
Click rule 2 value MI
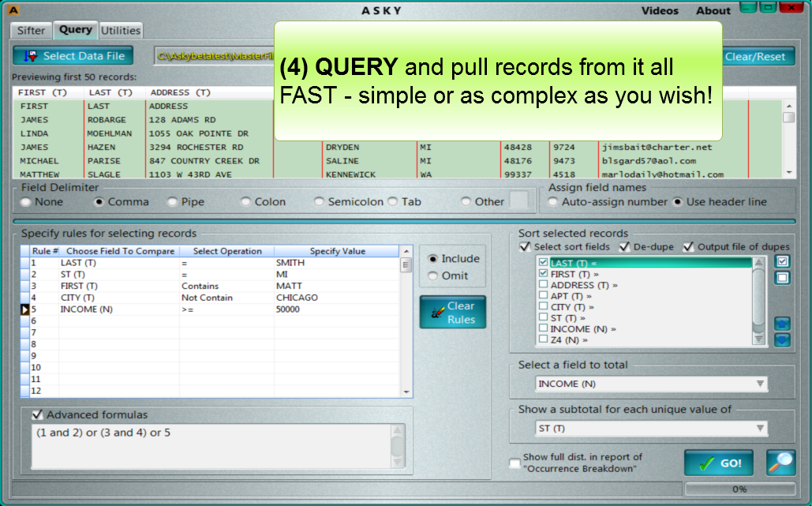point(282,275)
